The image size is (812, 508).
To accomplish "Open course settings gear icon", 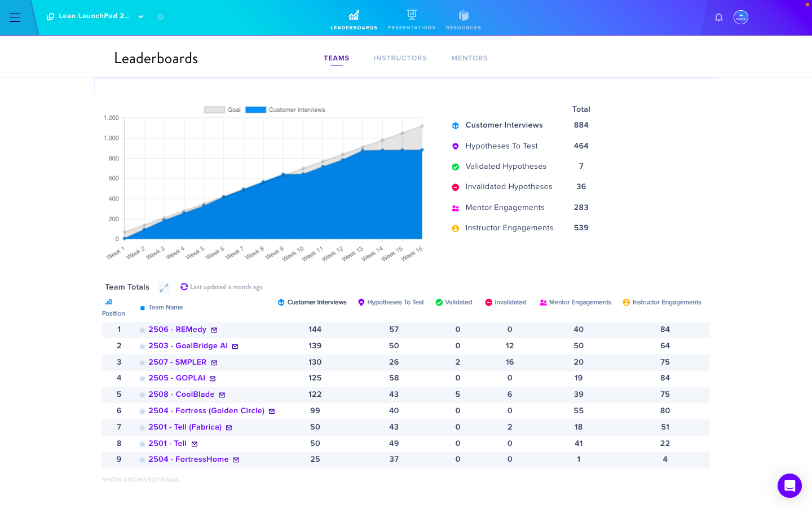I will pyautogui.click(x=161, y=17).
